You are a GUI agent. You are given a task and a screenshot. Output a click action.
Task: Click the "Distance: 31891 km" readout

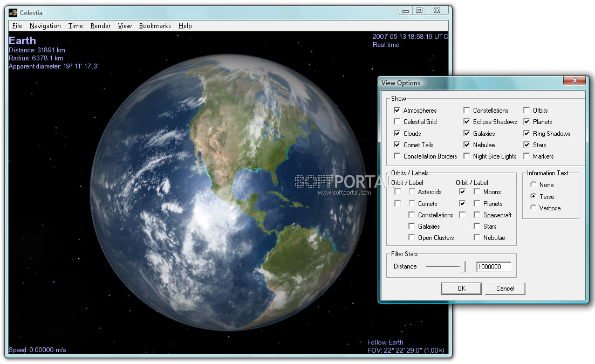point(37,50)
